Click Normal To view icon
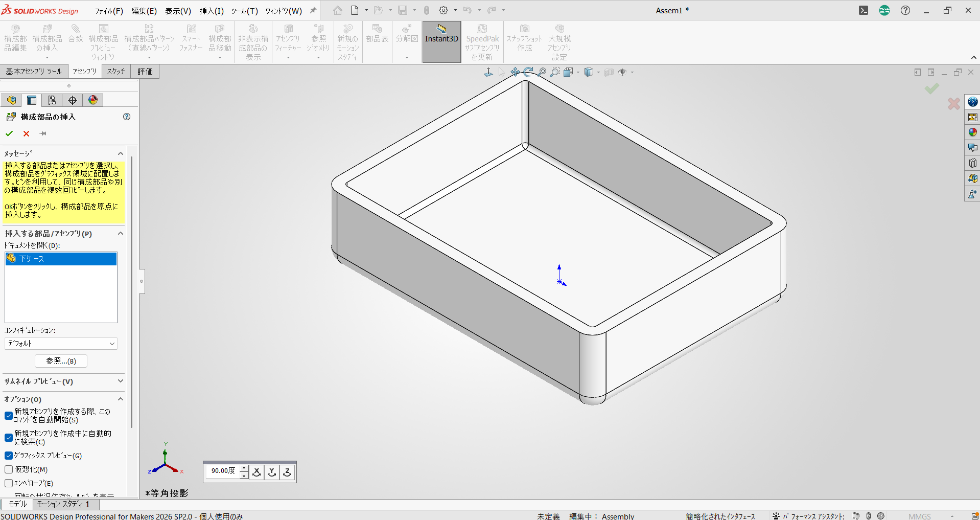The image size is (980, 520). [x=488, y=72]
